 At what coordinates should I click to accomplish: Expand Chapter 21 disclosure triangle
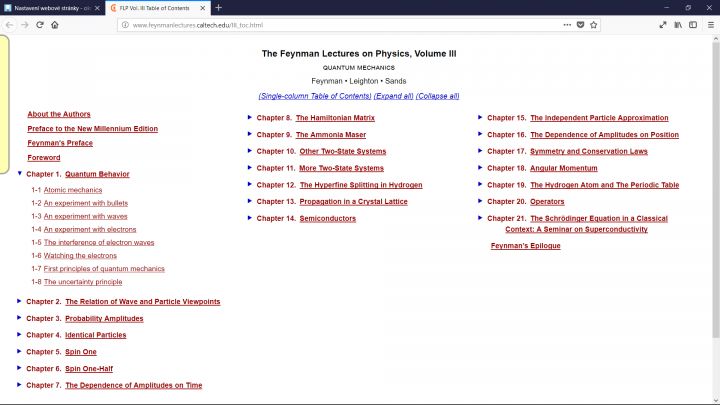tap(480, 218)
